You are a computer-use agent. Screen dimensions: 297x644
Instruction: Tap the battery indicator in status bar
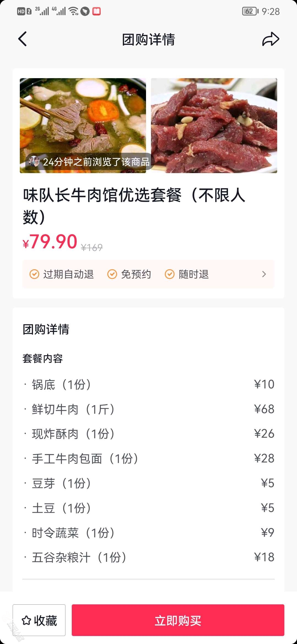tap(250, 11)
